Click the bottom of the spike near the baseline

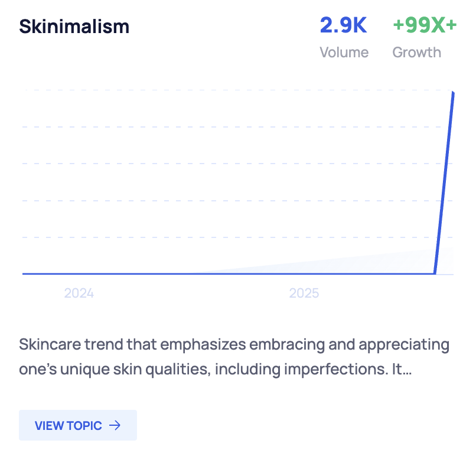pos(436,270)
